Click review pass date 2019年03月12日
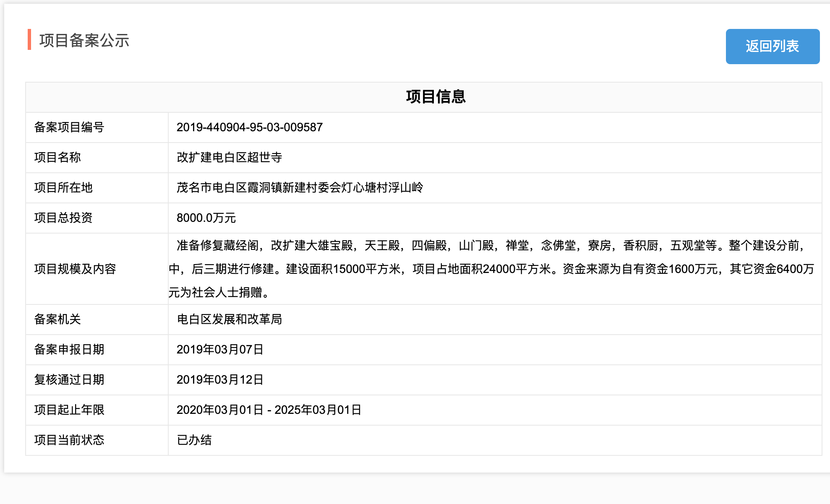 (x=220, y=380)
